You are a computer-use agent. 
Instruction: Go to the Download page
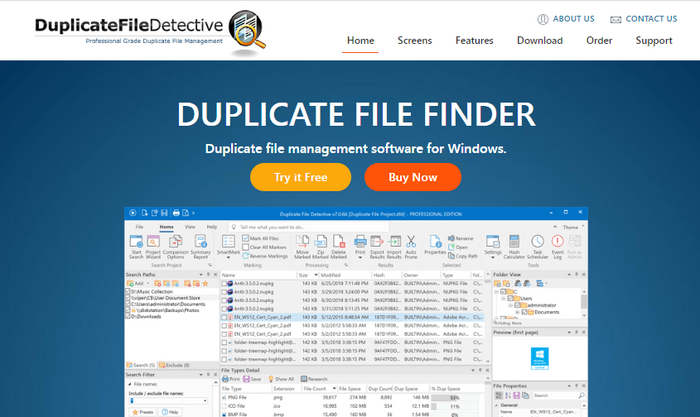(540, 41)
